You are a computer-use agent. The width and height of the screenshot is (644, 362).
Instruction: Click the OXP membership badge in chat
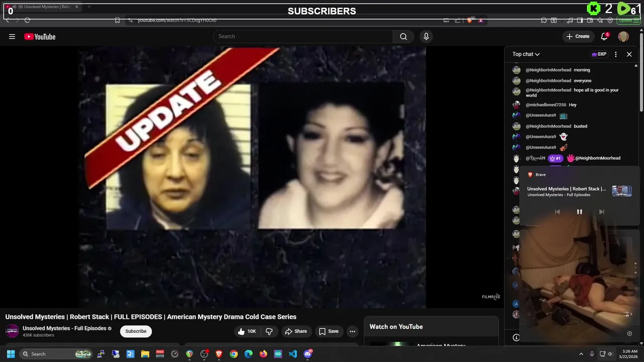coord(599,54)
